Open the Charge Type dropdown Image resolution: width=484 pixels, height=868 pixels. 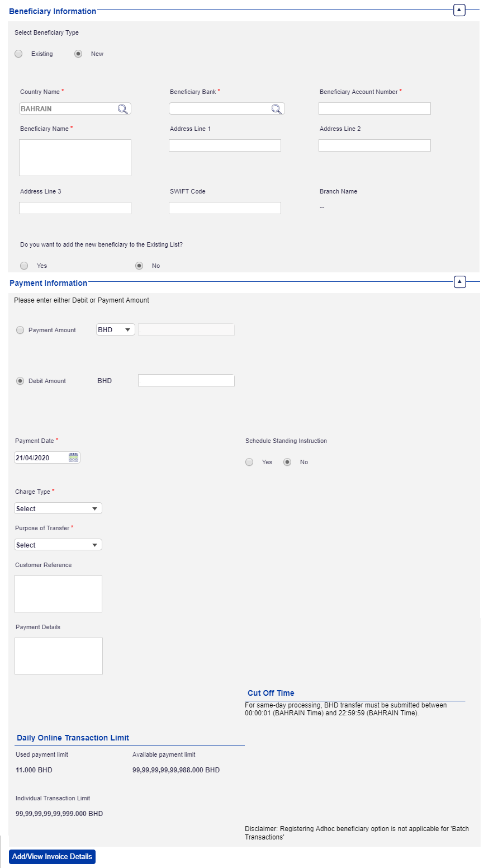point(58,508)
